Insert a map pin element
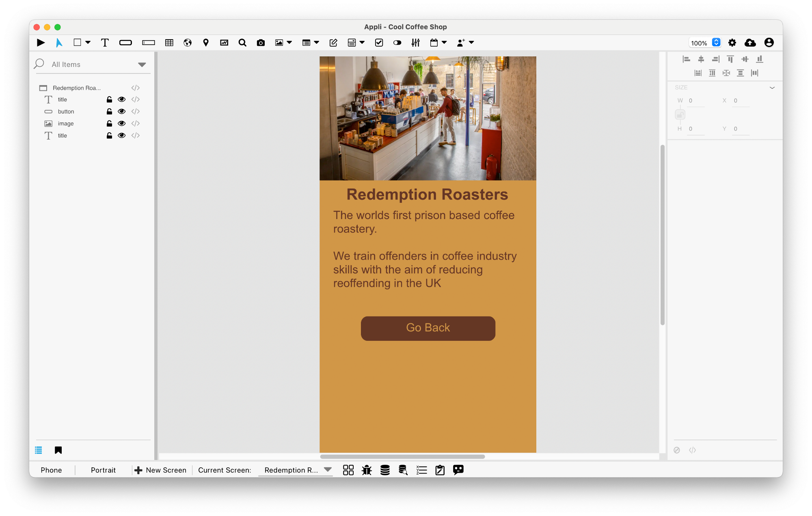812x516 pixels. [206, 43]
